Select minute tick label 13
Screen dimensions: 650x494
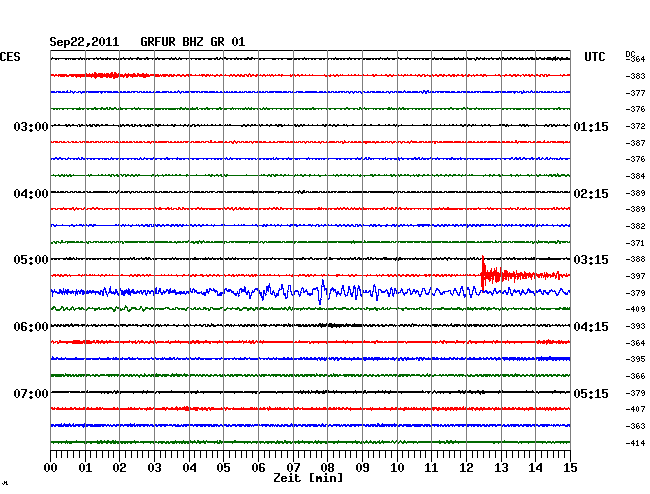coord(501,468)
